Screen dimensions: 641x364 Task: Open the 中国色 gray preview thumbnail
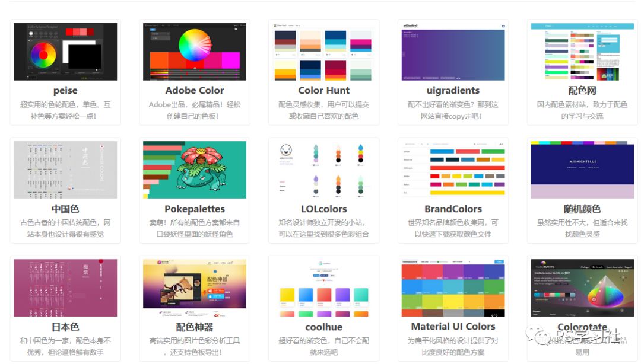pyautogui.click(x=65, y=170)
